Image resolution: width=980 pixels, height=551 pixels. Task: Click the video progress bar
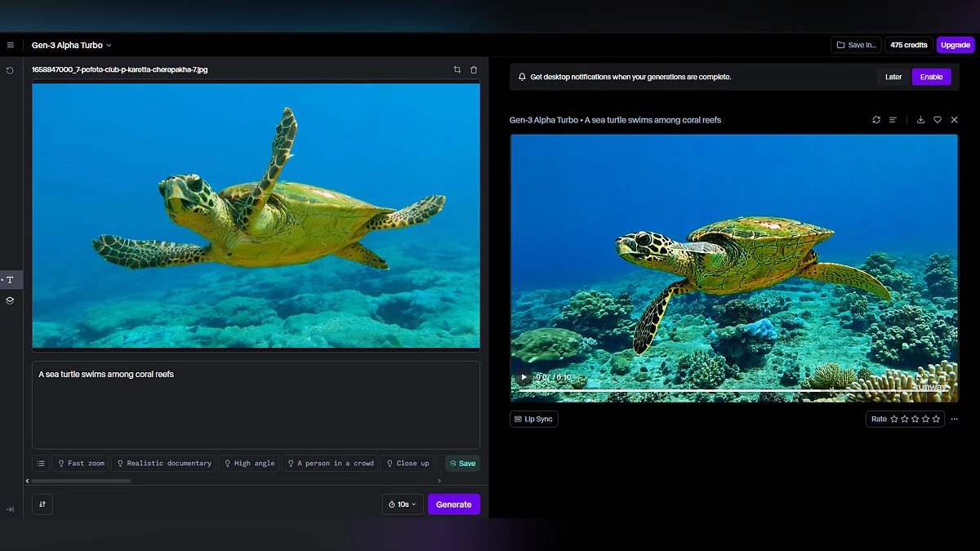tap(735, 391)
